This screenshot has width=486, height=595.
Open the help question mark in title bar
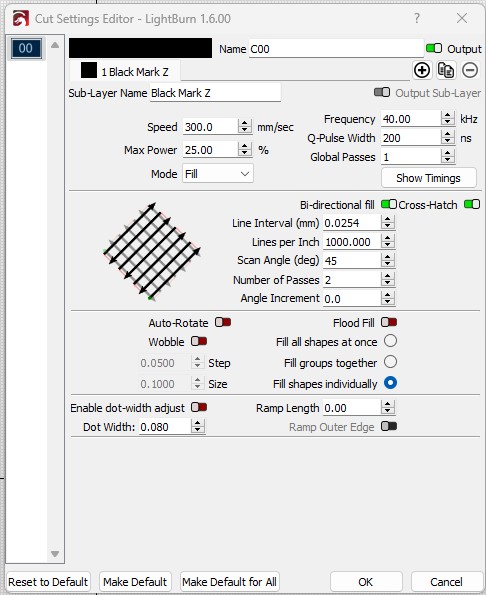pyautogui.click(x=417, y=18)
